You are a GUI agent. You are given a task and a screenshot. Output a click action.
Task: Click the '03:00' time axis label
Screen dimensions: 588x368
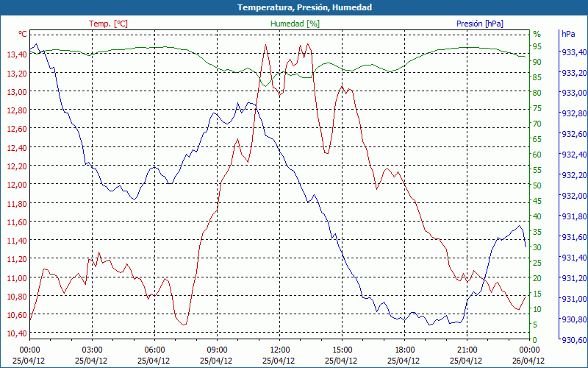(x=92, y=350)
